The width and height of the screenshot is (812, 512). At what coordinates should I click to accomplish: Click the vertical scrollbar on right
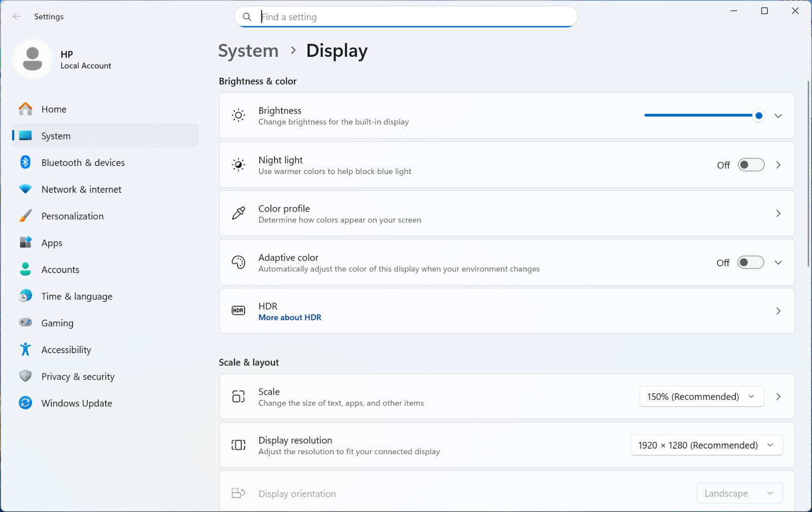(808, 173)
